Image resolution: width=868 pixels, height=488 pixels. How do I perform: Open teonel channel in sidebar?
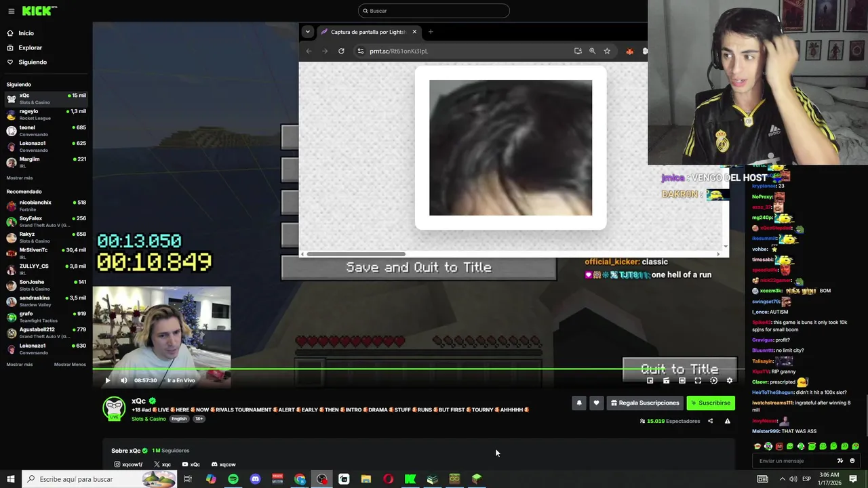tap(46, 130)
